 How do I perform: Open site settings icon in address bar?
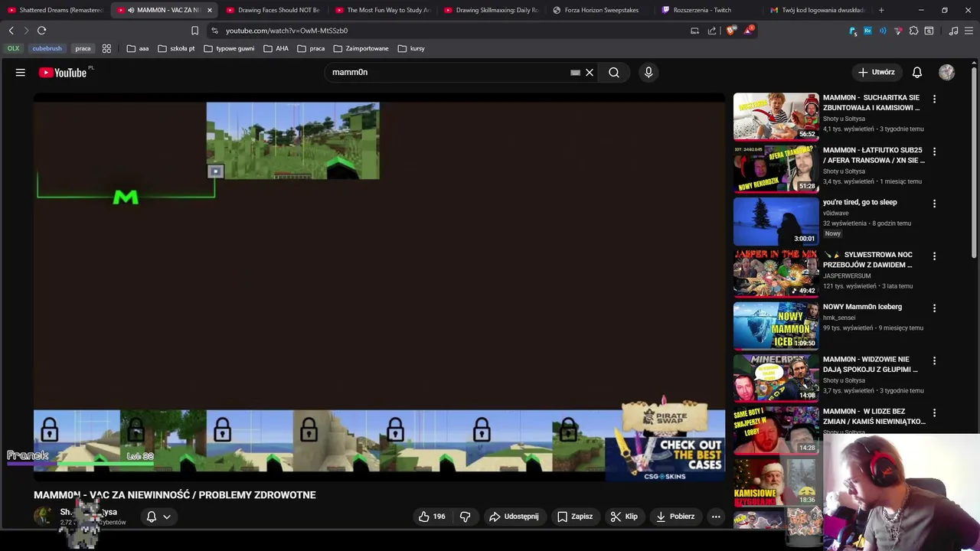[214, 31]
